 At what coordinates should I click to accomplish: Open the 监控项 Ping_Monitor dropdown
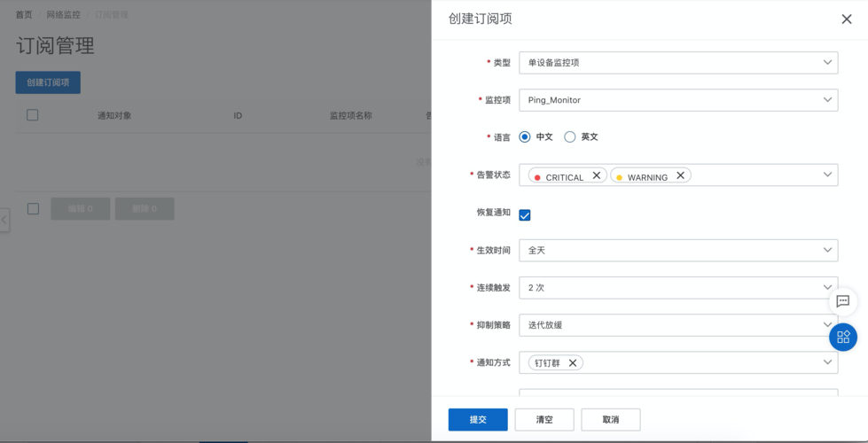pyautogui.click(x=678, y=100)
